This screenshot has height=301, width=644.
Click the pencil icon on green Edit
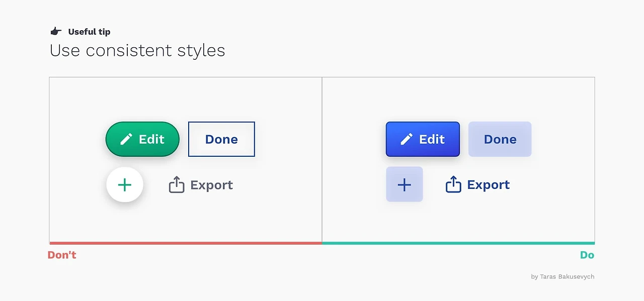[x=127, y=139]
